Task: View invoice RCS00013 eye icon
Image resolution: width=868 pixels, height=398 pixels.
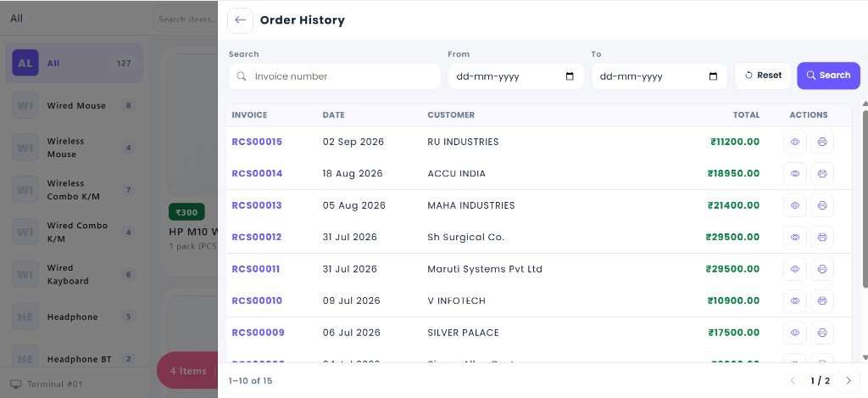Action: coord(795,205)
